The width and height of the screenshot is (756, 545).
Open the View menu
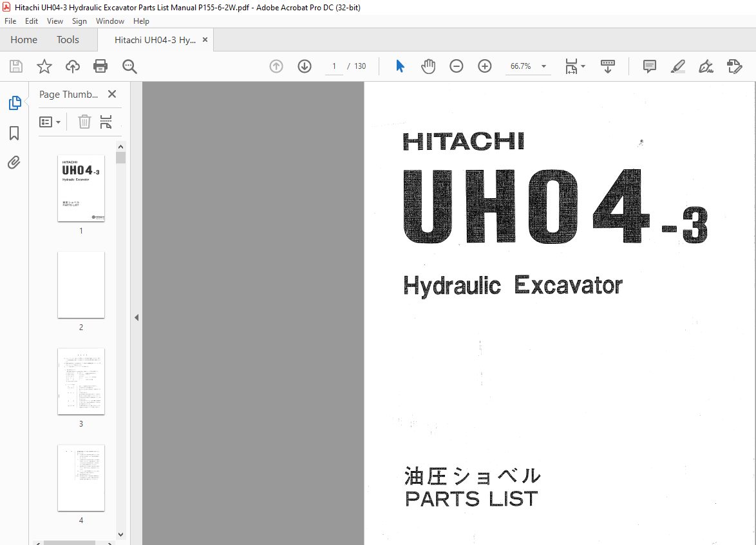click(55, 21)
